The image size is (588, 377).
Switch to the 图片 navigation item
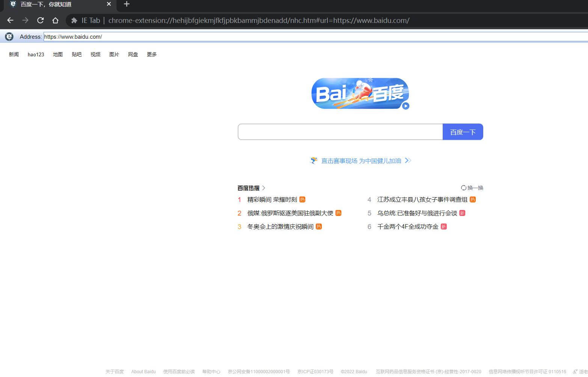coord(114,54)
